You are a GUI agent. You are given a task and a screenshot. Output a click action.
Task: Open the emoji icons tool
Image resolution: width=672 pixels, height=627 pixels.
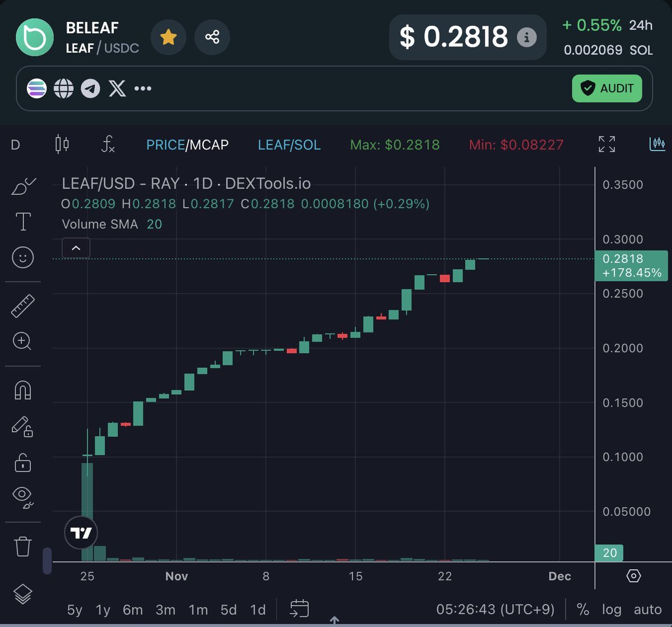coord(23,257)
